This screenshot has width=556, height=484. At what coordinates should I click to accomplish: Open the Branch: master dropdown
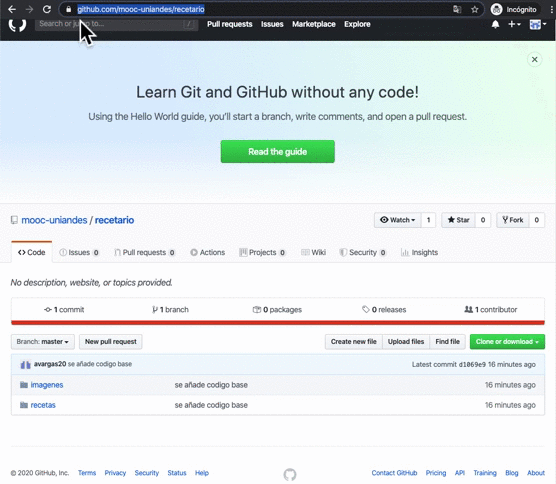43,342
